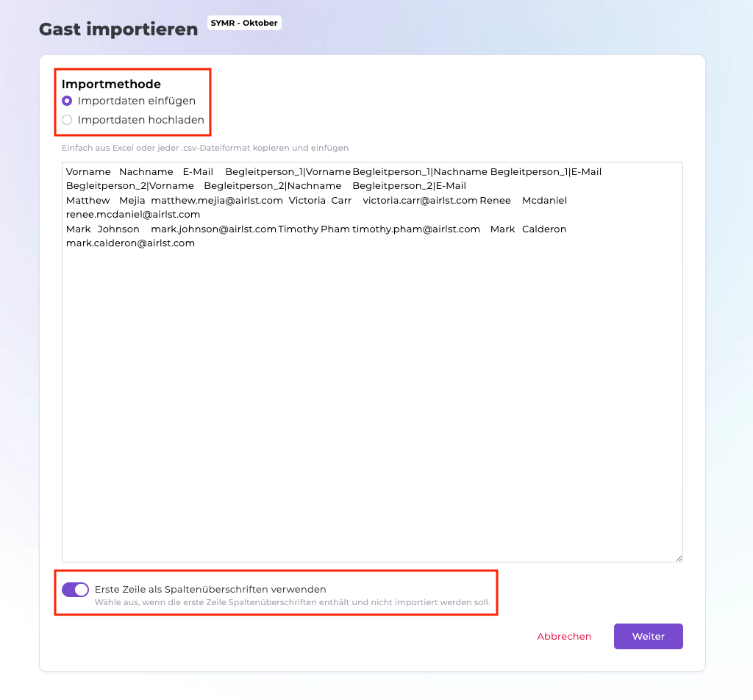The width and height of the screenshot is (753, 700).
Task: Toggle the first-row column headers switch
Action: pos(75,589)
